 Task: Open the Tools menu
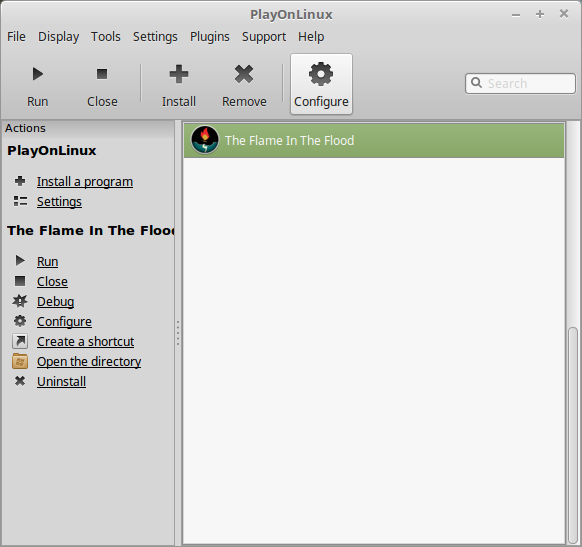click(106, 37)
